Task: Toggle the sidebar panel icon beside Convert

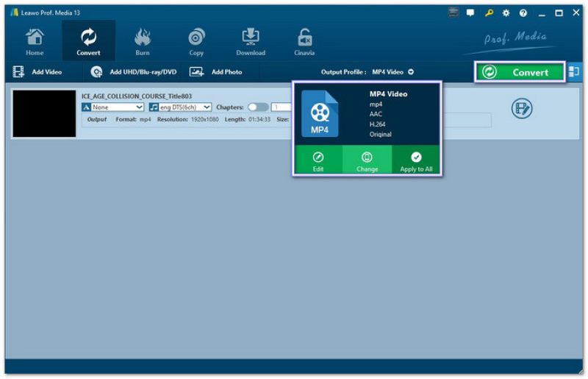Action: tap(575, 71)
